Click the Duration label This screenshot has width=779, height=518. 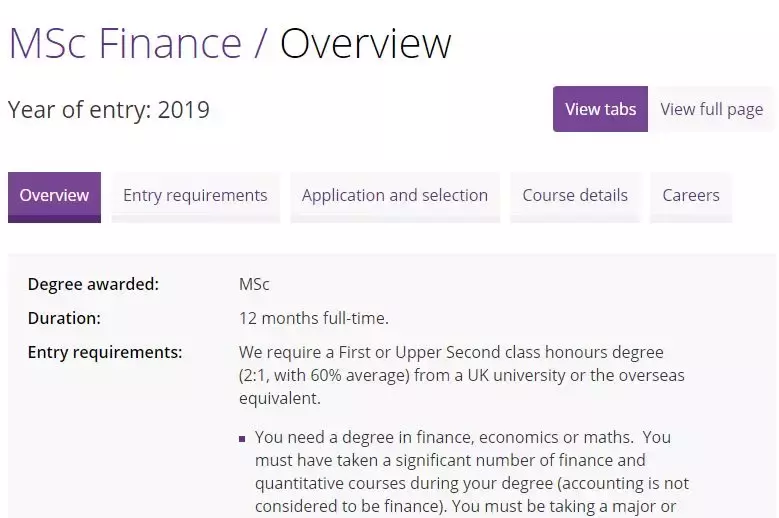coord(64,318)
